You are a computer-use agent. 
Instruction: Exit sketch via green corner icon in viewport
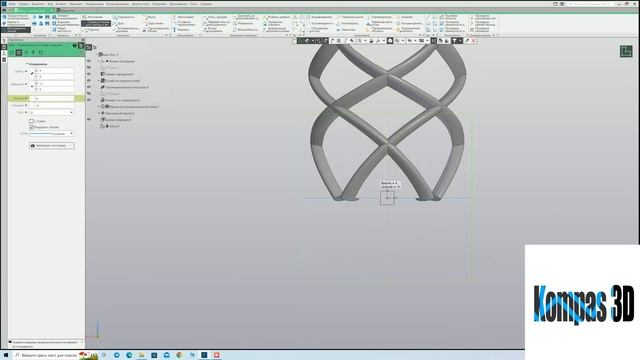626,51
